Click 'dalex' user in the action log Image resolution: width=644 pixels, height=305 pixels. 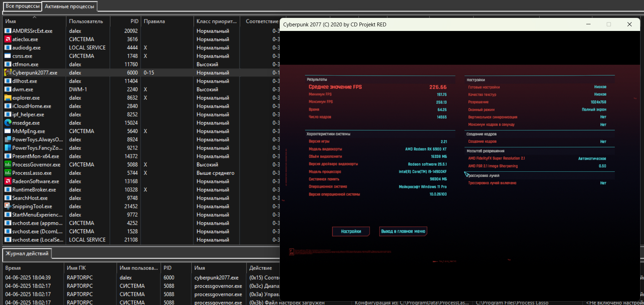(x=126, y=278)
